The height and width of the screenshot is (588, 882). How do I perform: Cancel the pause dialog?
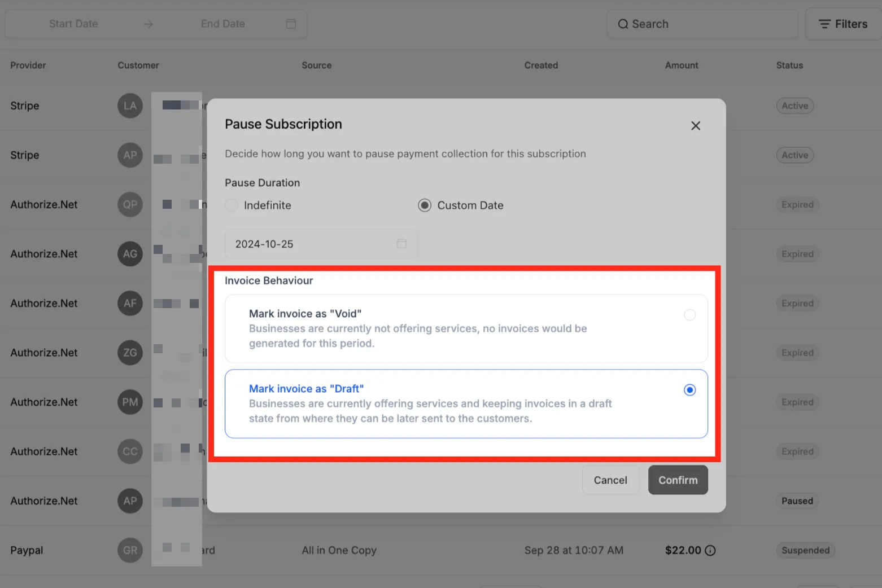click(610, 480)
